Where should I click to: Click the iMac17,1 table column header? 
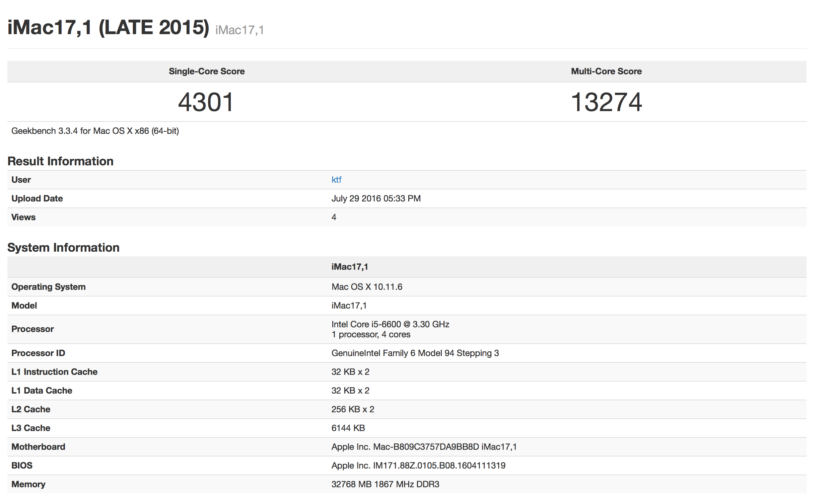point(349,267)
